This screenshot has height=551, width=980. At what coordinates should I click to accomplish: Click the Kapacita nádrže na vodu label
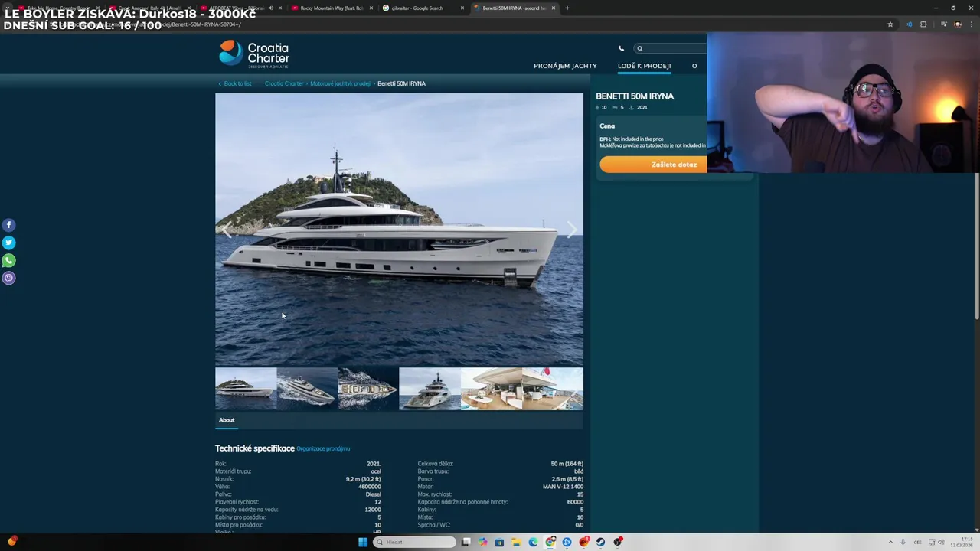pos(247,510)
